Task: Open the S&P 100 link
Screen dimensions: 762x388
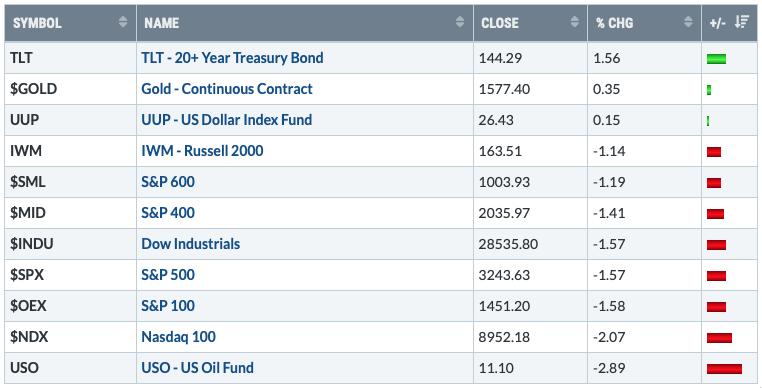Action: pyautogui.click(x=168, y=306)
